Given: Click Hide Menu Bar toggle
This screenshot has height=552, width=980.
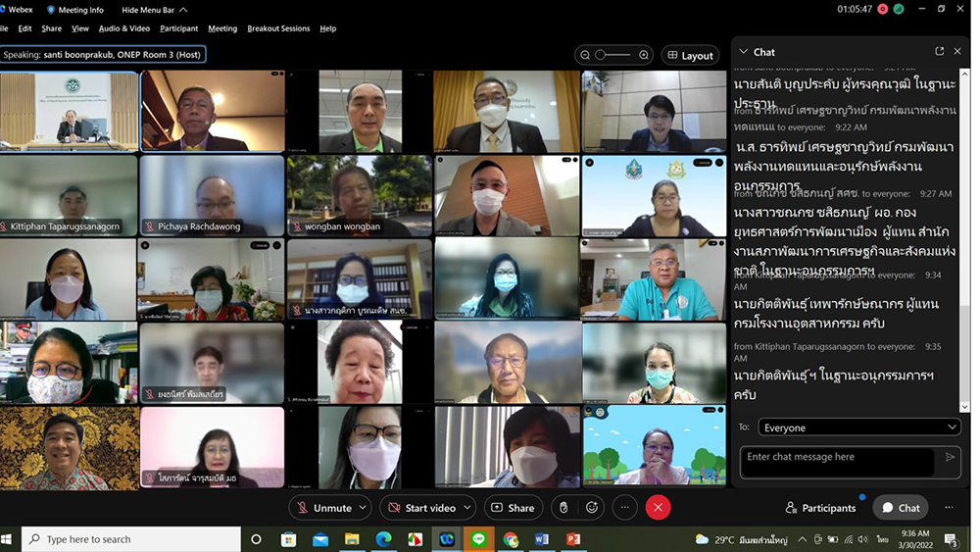Looking at the screenshot, I should (x=155, y=10).
